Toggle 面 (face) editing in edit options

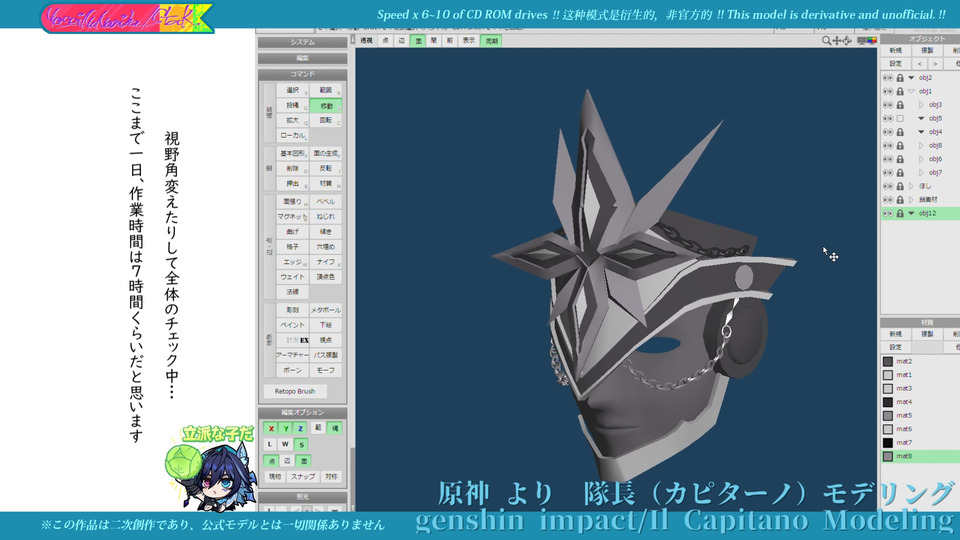coord(304,461)
